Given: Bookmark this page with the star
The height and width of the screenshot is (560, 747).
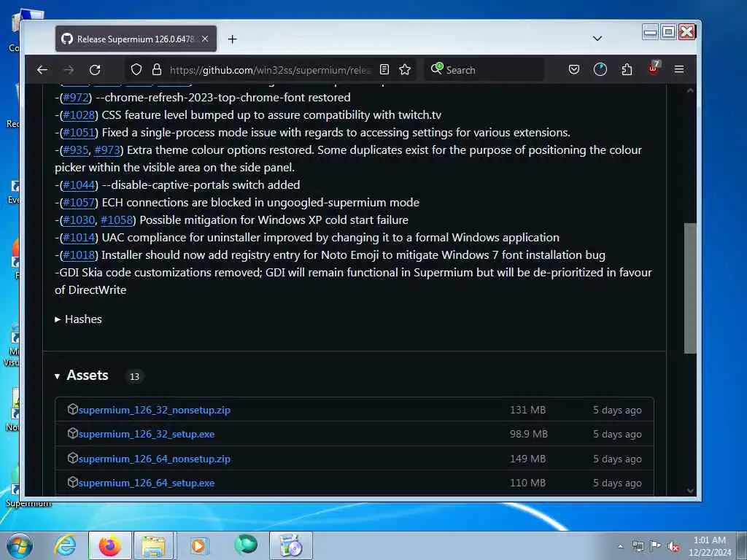Looking at the screenshot, I should tap(405, 69).
